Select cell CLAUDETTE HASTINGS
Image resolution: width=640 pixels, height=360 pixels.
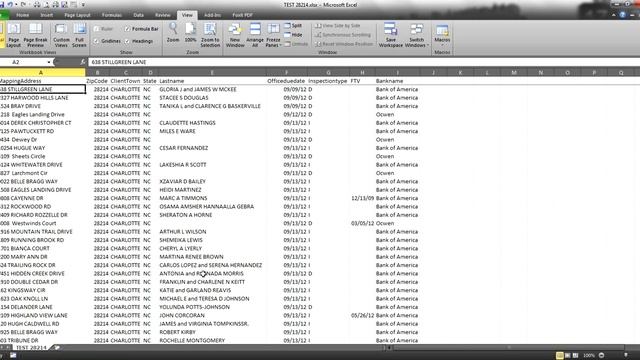pyautogui.click(x=211, y=123)
